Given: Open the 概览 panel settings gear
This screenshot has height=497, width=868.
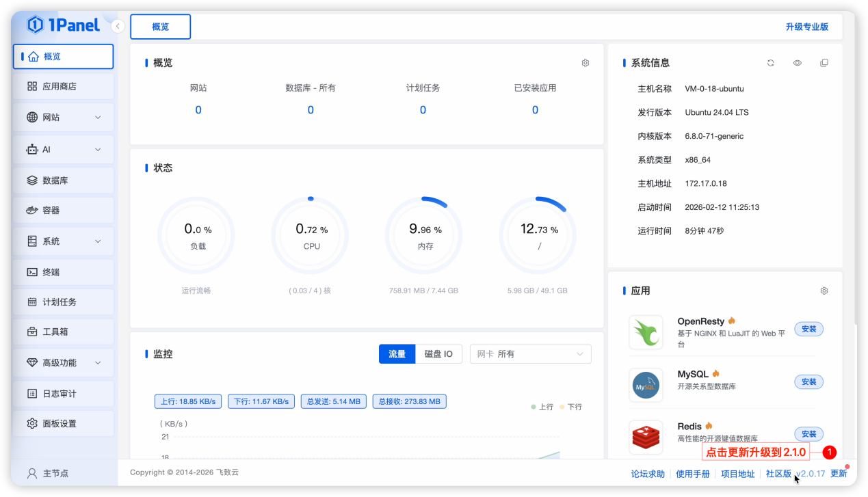Looking at the screenshot, I should coord(585,62).
